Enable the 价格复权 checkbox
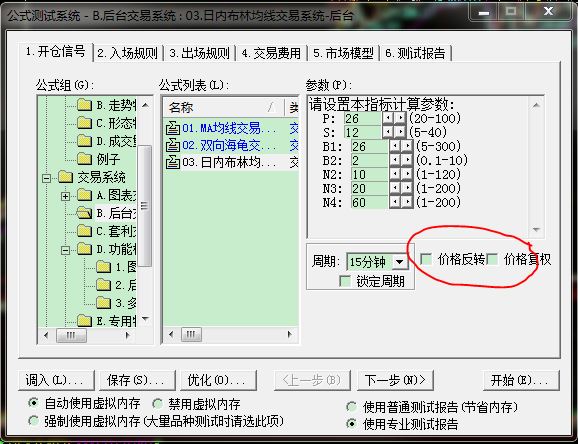This screenshot has height=444, width=578. click(492, 259)
